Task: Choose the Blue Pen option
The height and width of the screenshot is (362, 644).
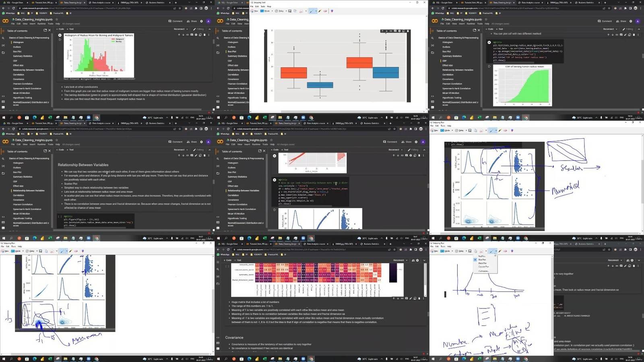Action: coord(482,260)
